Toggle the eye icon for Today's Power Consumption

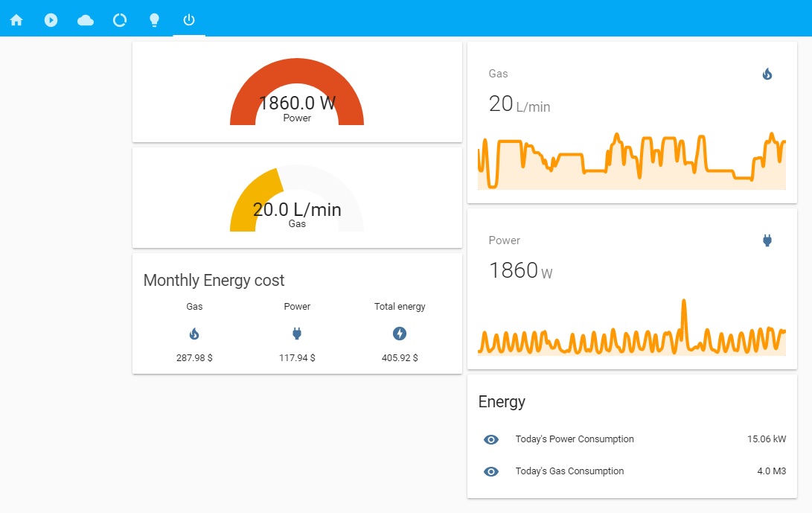[x=491, y=439]
